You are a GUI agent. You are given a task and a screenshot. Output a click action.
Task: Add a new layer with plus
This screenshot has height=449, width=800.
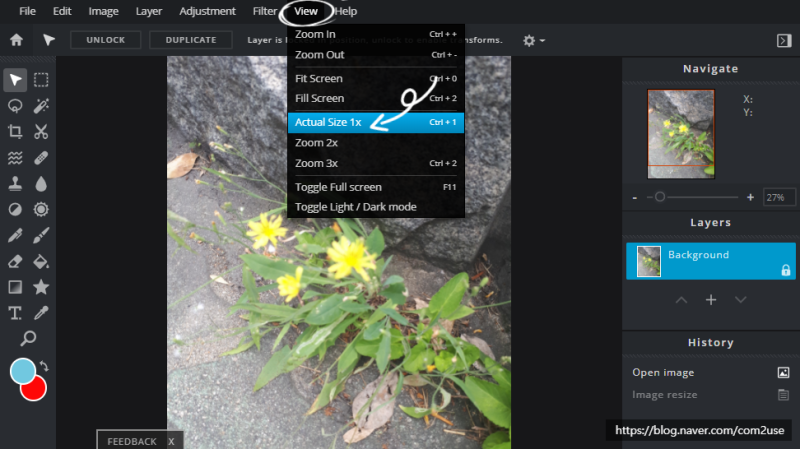711,300
